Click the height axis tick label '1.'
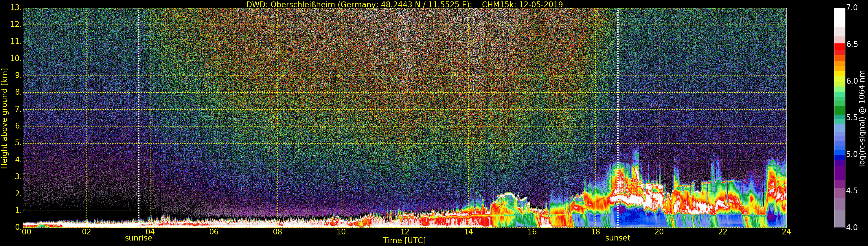The height and width of the screenshot is (246, 868). click(18, 211)
